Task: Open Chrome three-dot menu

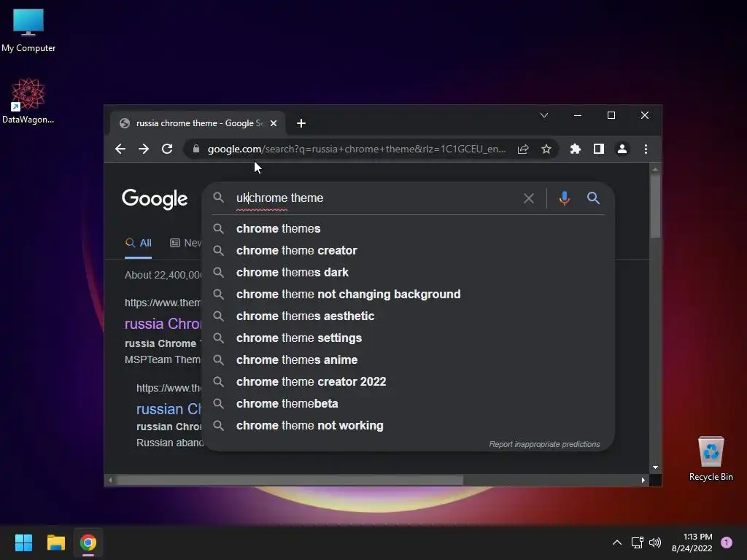Action: 646,149
